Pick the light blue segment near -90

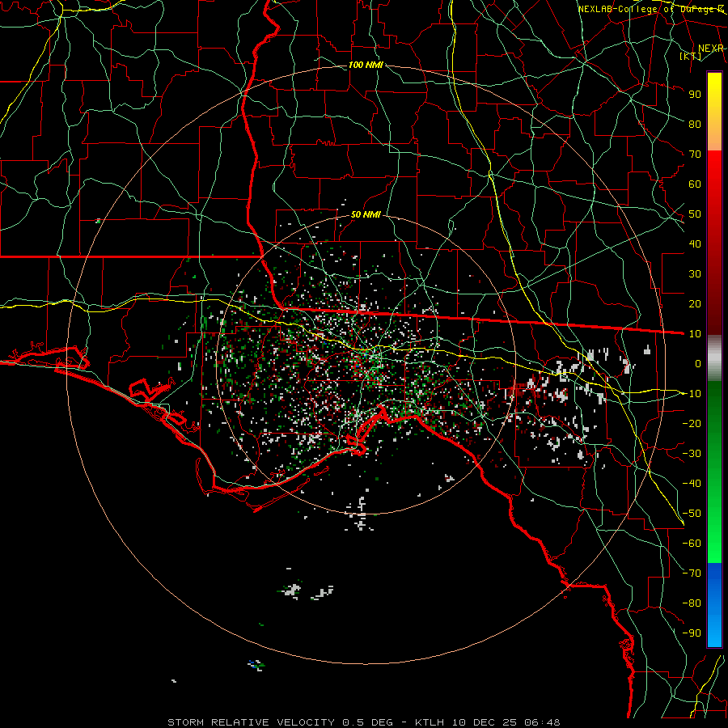click(x=714, y=632)
